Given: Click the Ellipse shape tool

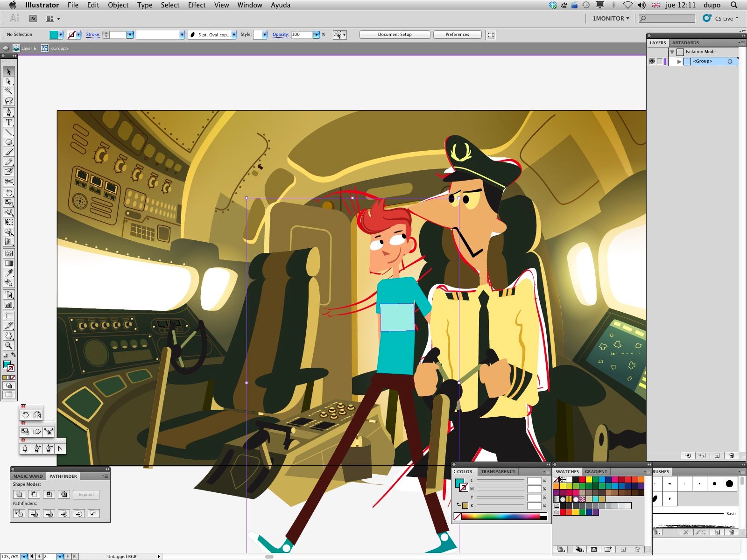Looking at the screenshot, I should [x=8, y=142].
